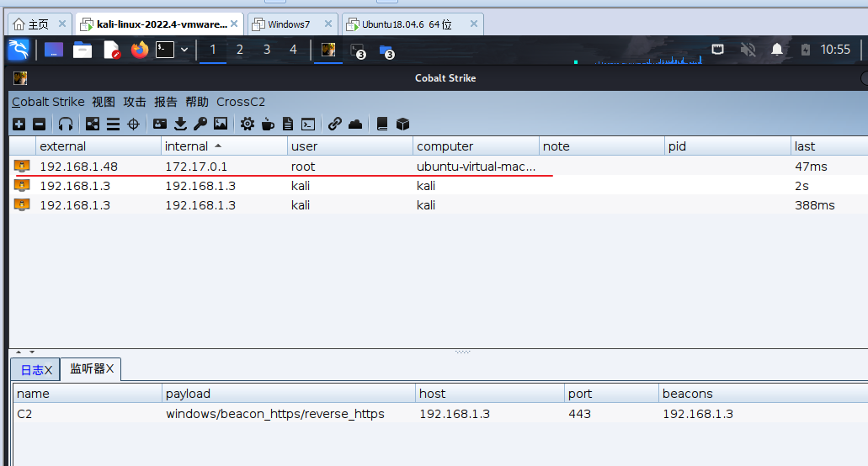Select the kali beacon with last 2s
This screenshot has width=868, height=466.
(x=439, y=186)
